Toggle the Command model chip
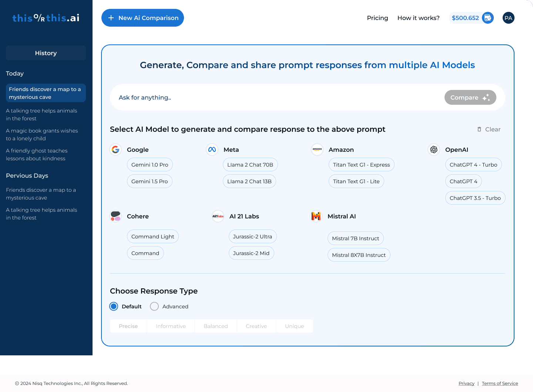The height and width of the screenshot is (392, 533). click(145, 253)
